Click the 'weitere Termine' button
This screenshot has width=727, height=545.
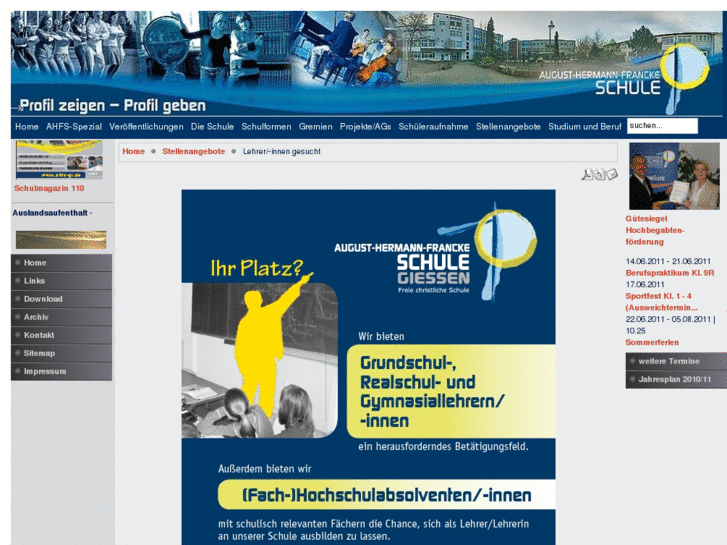pyautogui.click(x=676, y=361)
